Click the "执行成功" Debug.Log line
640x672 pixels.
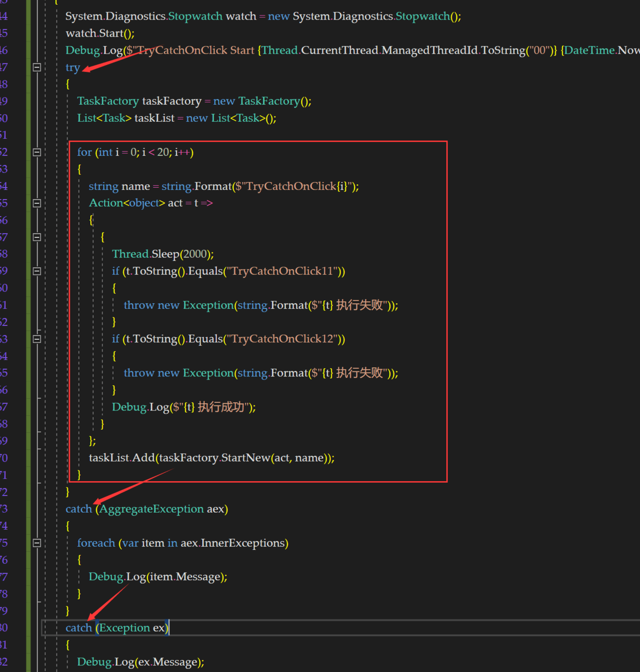tap(184, 407)
